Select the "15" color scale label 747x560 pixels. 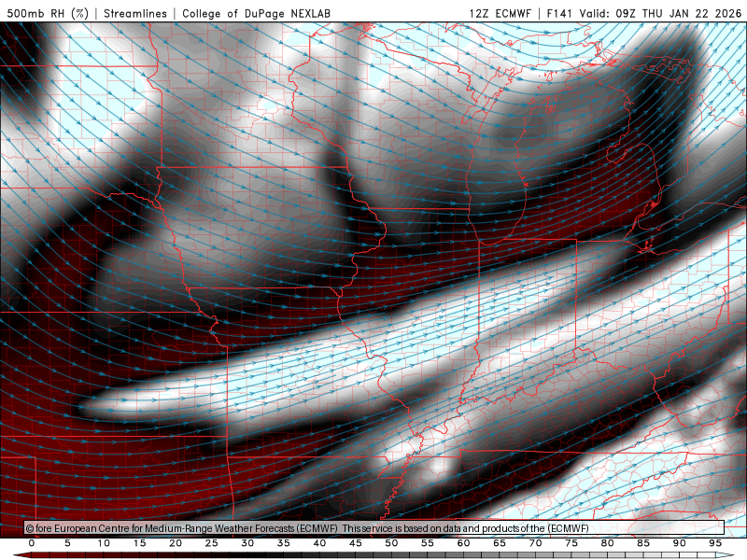click(139, 543)
